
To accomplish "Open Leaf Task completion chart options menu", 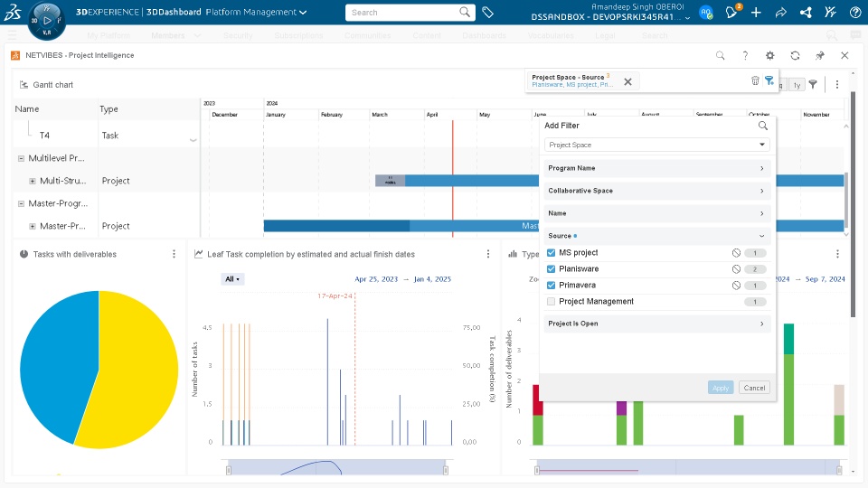I will [487, 254].
